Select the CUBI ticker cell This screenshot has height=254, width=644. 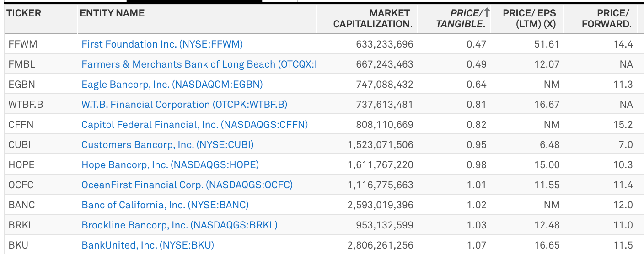(20, 145)
